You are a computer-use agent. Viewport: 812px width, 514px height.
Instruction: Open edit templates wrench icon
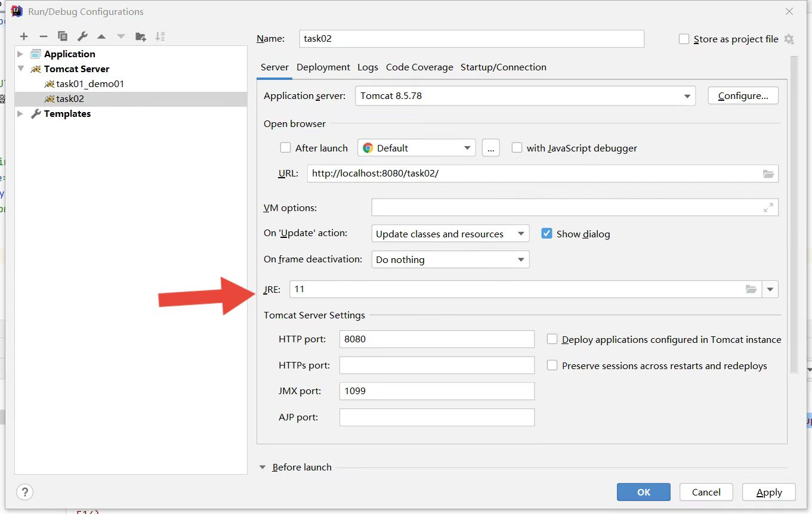82,36
